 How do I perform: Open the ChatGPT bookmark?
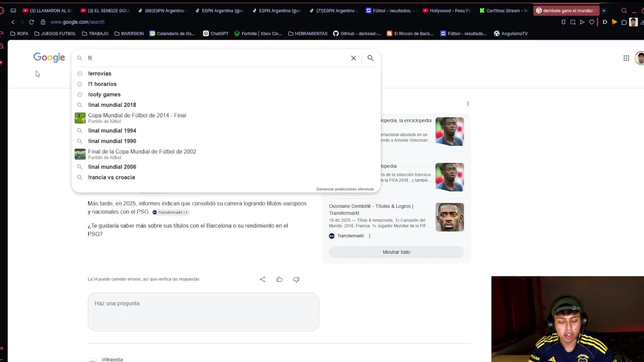tap(216, 34)
